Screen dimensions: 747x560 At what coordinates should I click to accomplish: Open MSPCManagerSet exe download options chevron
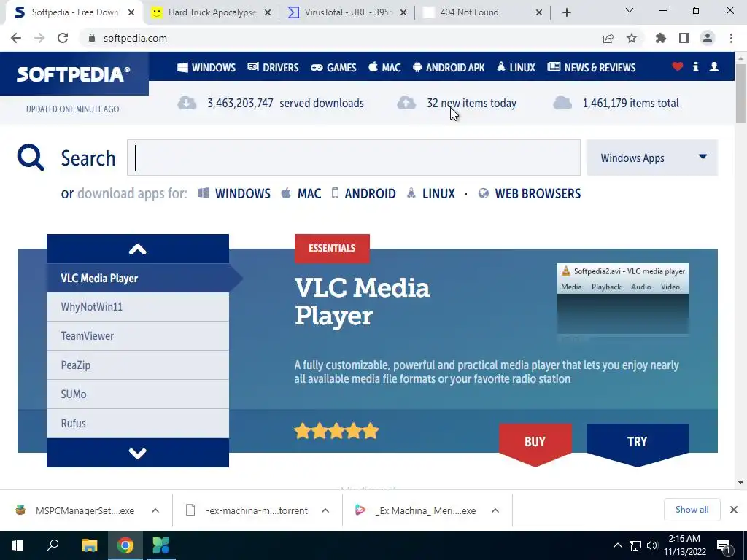155,510
